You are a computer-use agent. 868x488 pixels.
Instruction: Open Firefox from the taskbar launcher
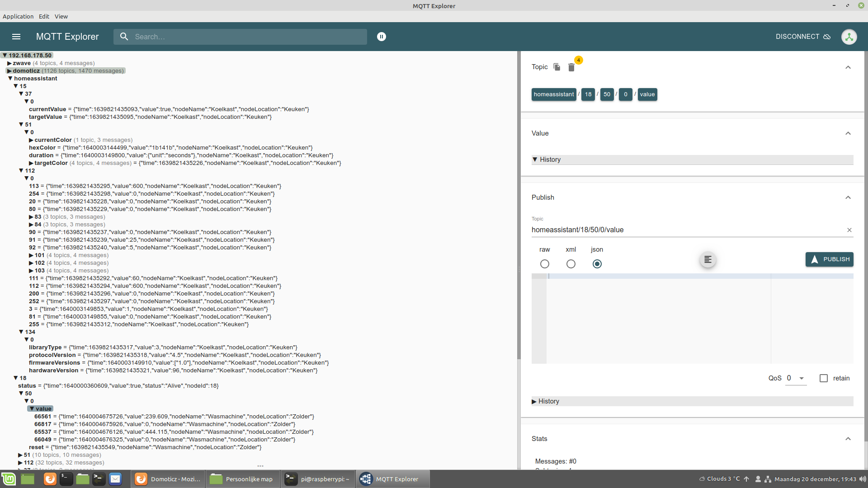[x=50, y=479]
